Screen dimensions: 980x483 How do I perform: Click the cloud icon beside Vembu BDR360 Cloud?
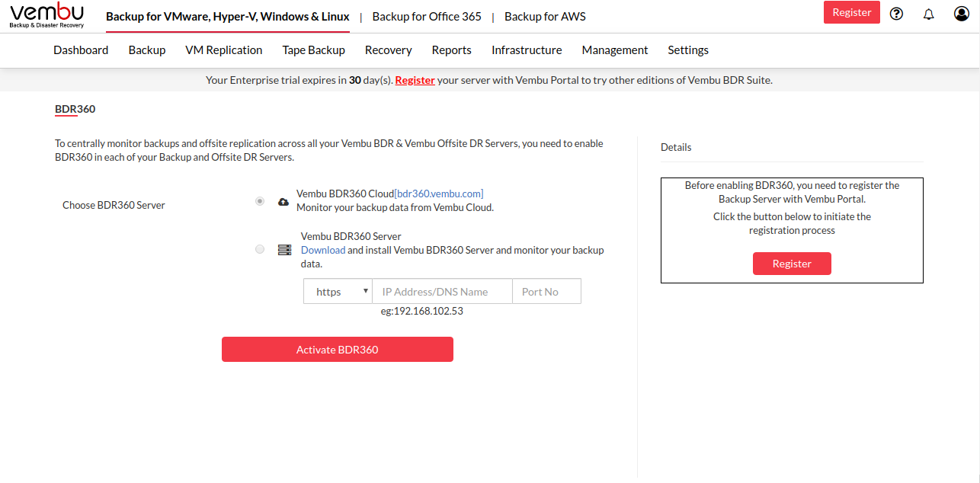283,201
